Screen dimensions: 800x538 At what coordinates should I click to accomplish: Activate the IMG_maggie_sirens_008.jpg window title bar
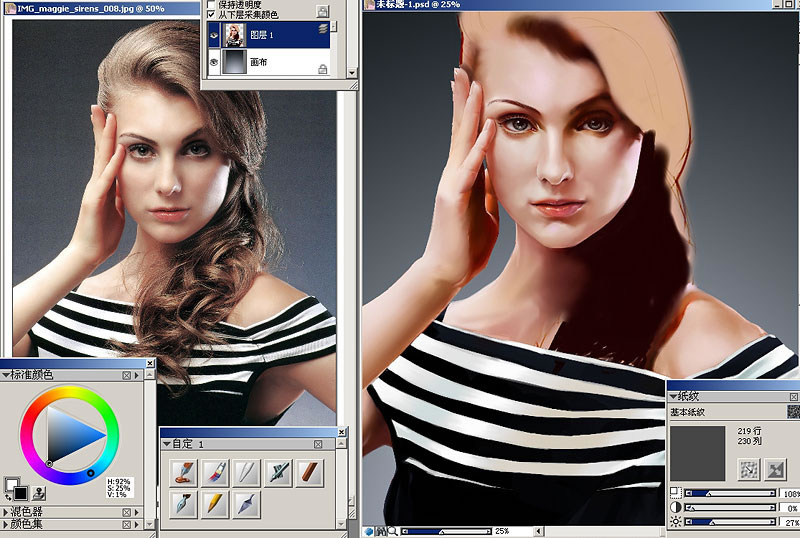click(x=102, y=9)
